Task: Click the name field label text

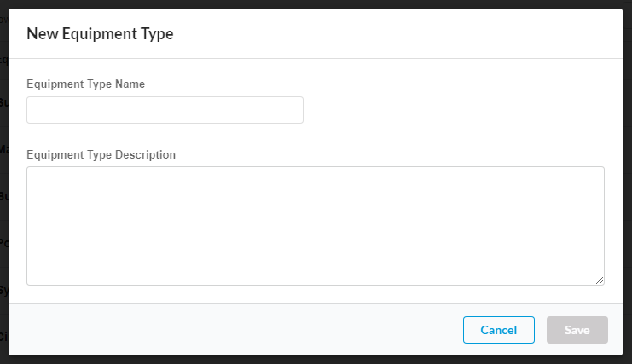Action: 85,84
